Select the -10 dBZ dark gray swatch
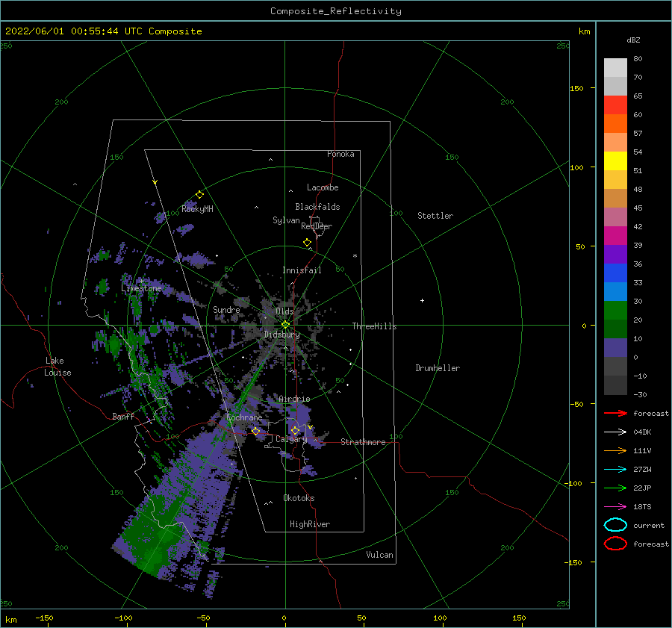The height and width of the screenshot is (628, 672). (x=615, y=385)
